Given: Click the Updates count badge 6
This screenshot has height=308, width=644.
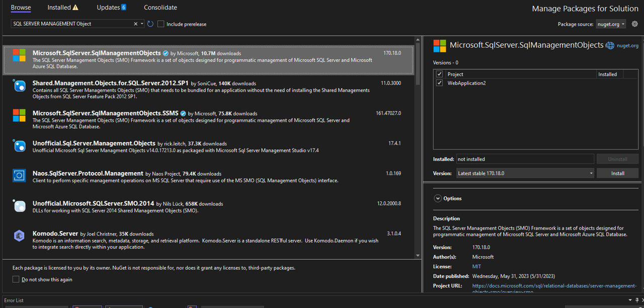Looking at the screenshot, I should pyautogui.click(x=124, y=8).
